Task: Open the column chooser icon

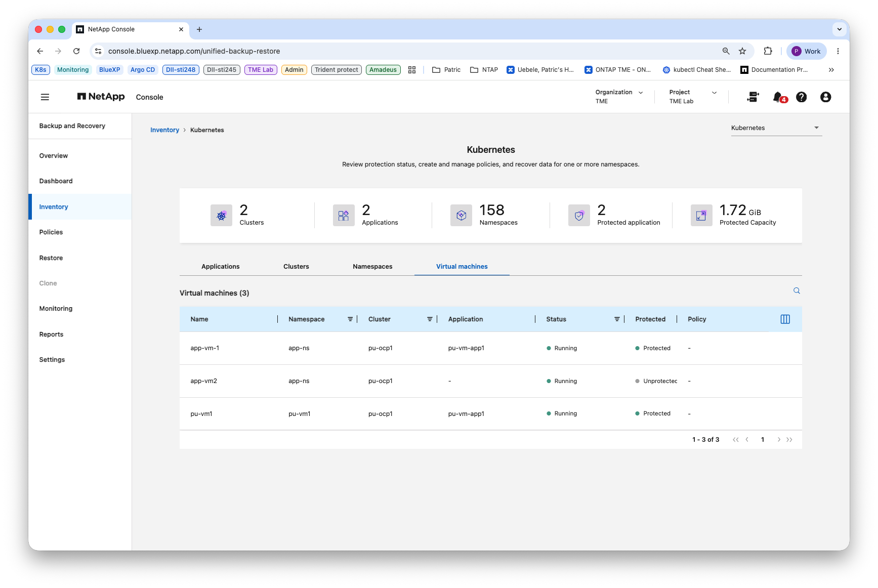Action: [785, 319]
